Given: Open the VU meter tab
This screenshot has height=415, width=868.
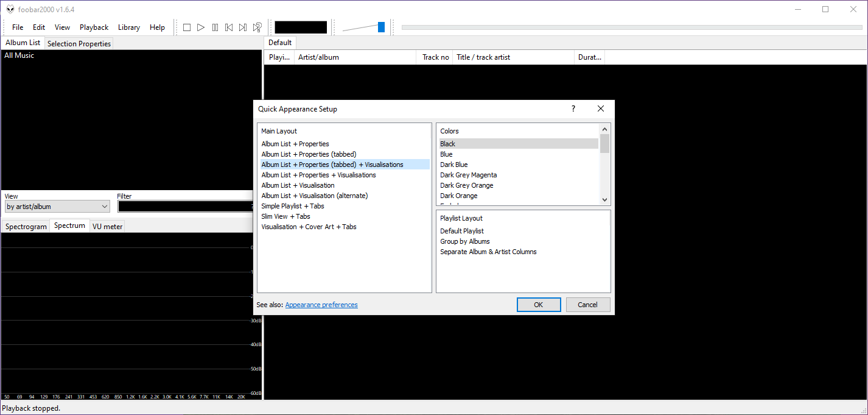Looking at the screenshot, I should click(x=107, y=227).
